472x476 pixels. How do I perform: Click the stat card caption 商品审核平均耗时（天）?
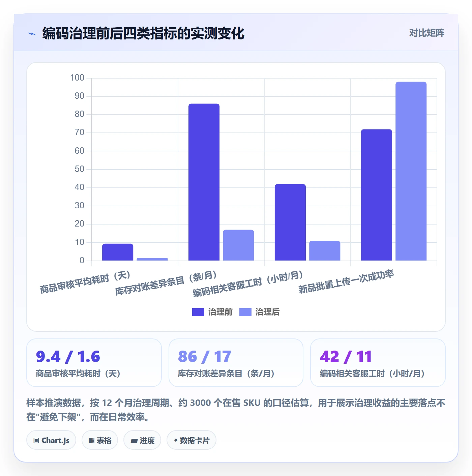coord(78,374)
